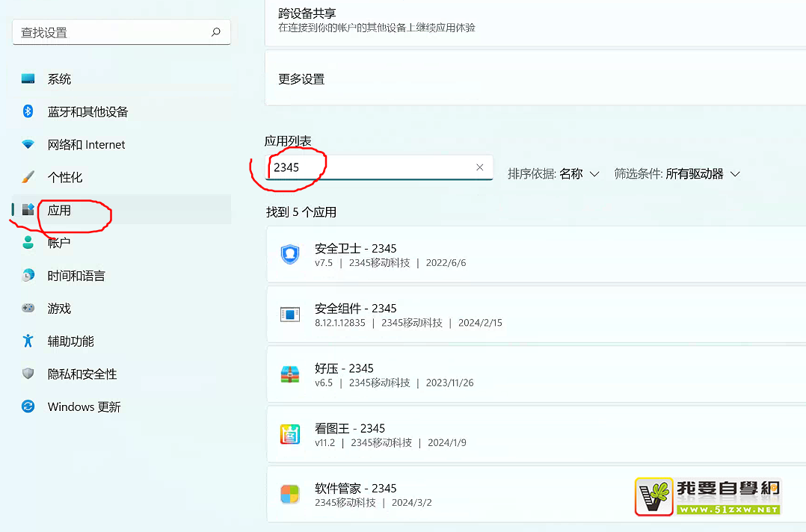Open the 筛选条件 所有驱动器 filter dropdown
The height and width of the screenshot is (532, 806).
677,173
